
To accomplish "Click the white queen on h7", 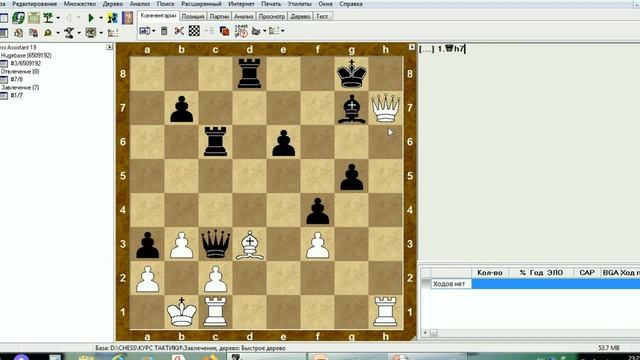I will tap(385, 108).
